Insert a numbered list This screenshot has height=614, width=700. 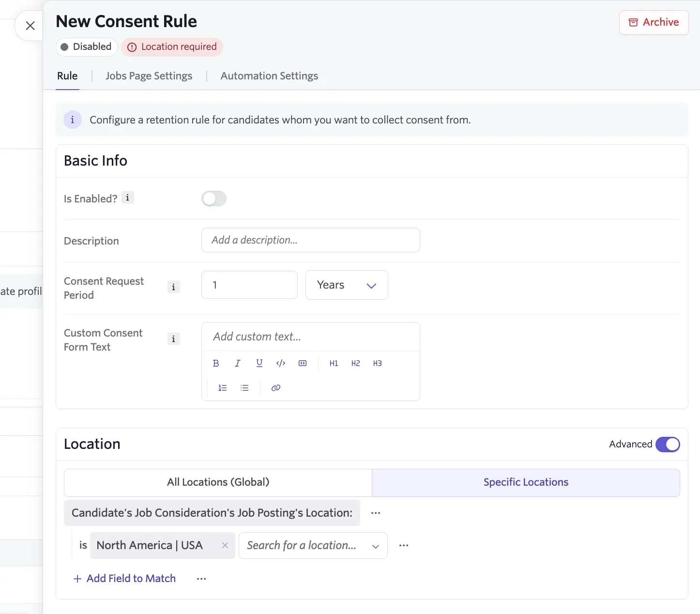pos(223,388)
